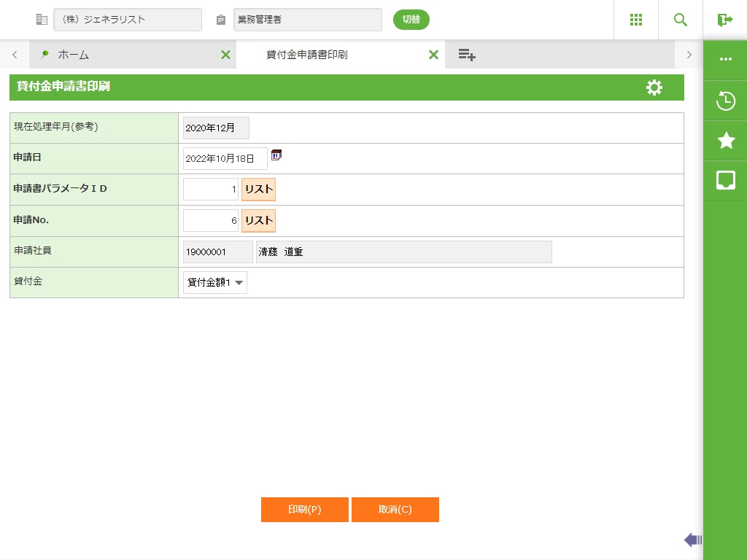This screenshot has width=747, height=560.
Task: Click the three-dots more icon in the sidebar
Action: tap(725, 60)
